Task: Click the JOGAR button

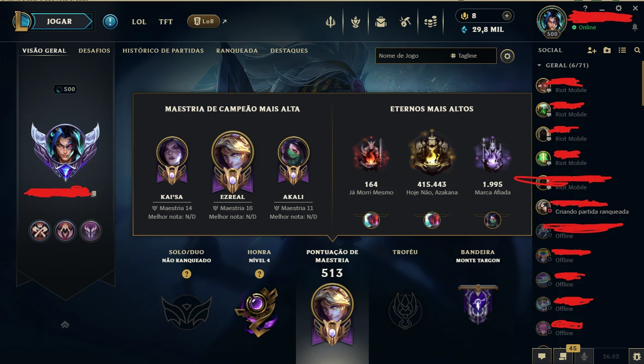Action: point(59,22)
